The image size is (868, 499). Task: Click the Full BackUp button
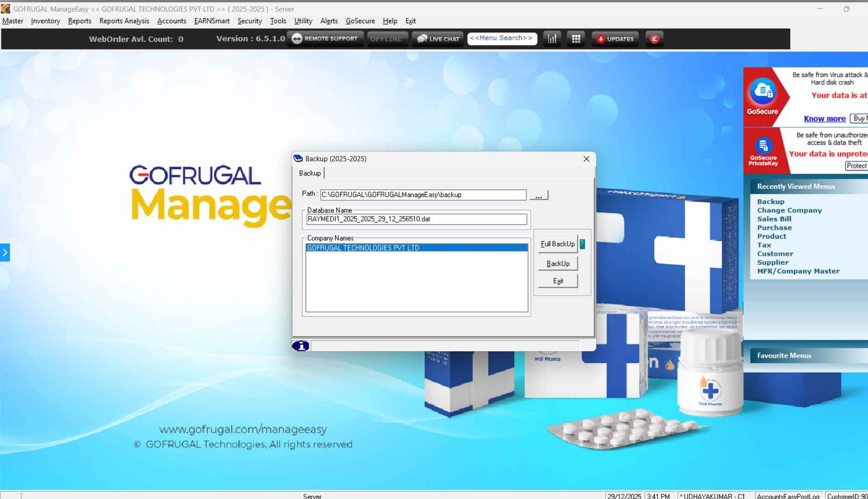[x=557, y=244]
